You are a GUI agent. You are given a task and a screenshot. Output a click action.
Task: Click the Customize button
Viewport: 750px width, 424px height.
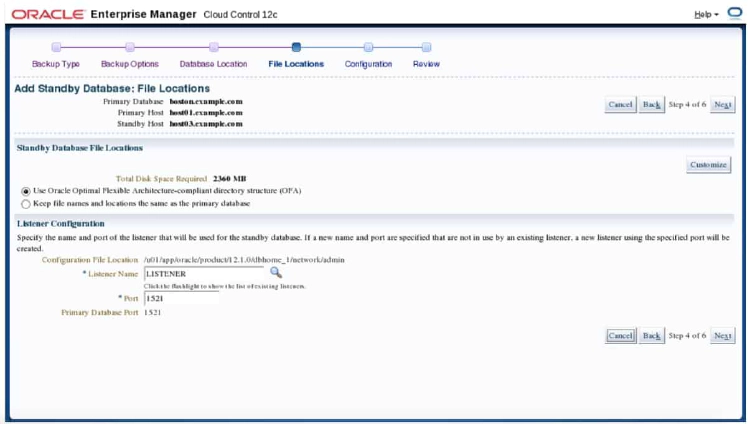(708, 165)
